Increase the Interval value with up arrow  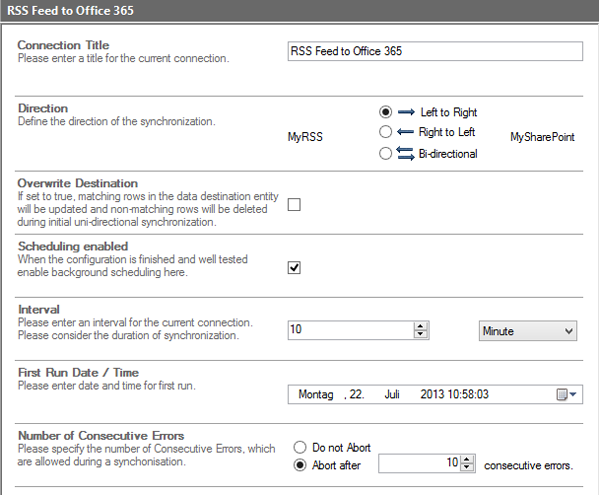point(421,326)
